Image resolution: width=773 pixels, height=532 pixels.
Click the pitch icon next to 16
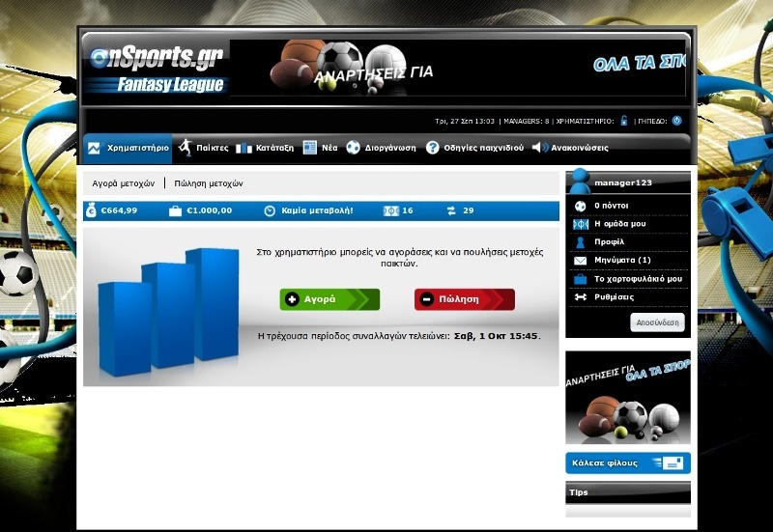[391, 210]
